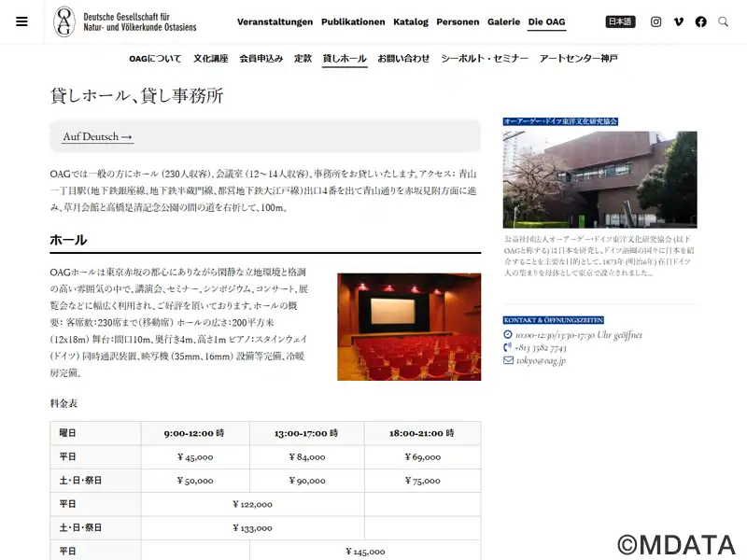Screen dimensions: 747x560
Task: Select the お問い合わせ tab
Action: click(x=403, y=59)
